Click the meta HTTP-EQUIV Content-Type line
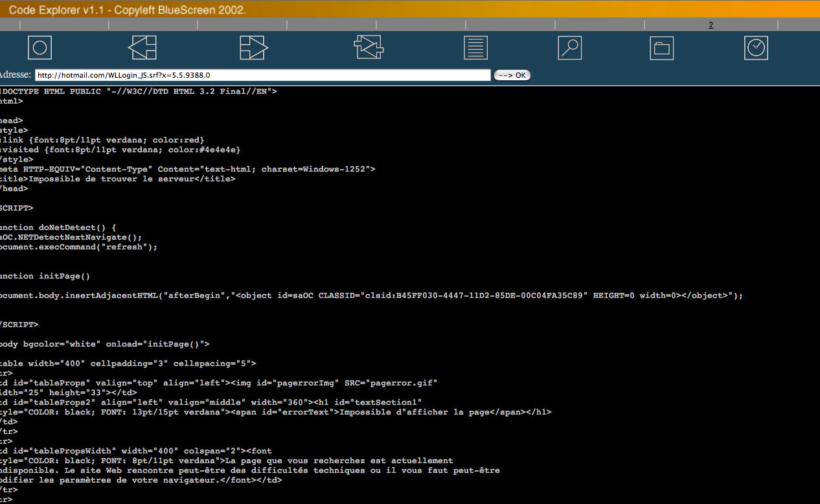820x504 pixels. point(188,169)
